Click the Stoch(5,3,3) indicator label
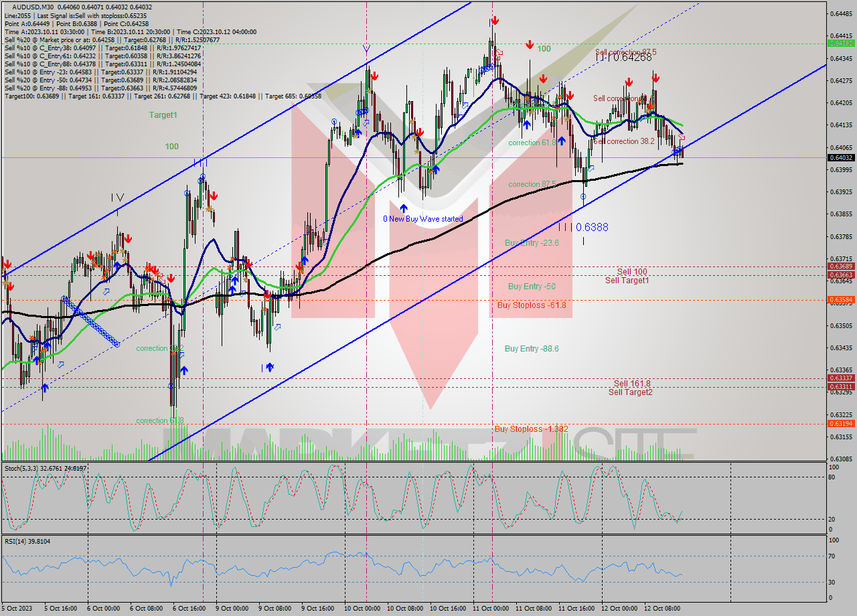Screen dimensions: 857x616 point(45,469)
